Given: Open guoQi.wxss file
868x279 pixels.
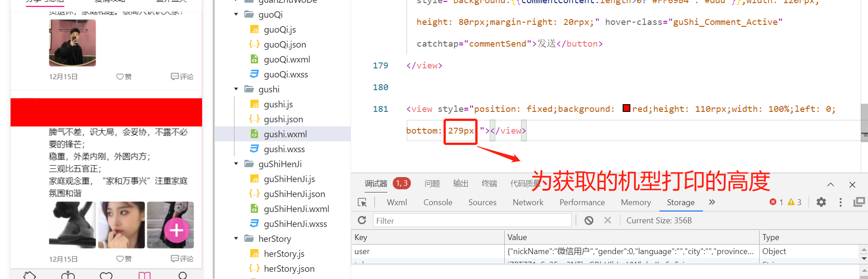Looking at the screenshot, I should point(286,74).
